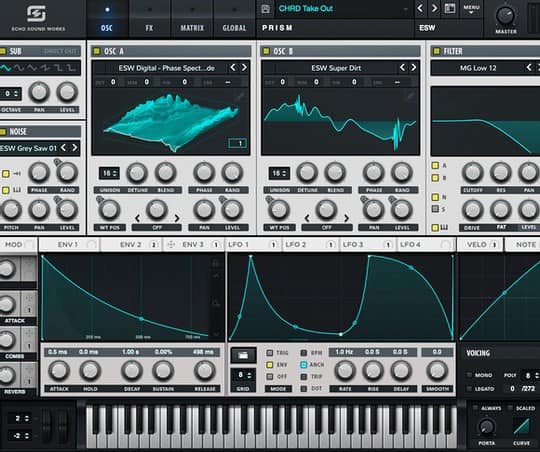Image resolution: width=540 pixels, height=452 pixels.
Task: Select the LFO 3 tab
Action: point(368,245)
